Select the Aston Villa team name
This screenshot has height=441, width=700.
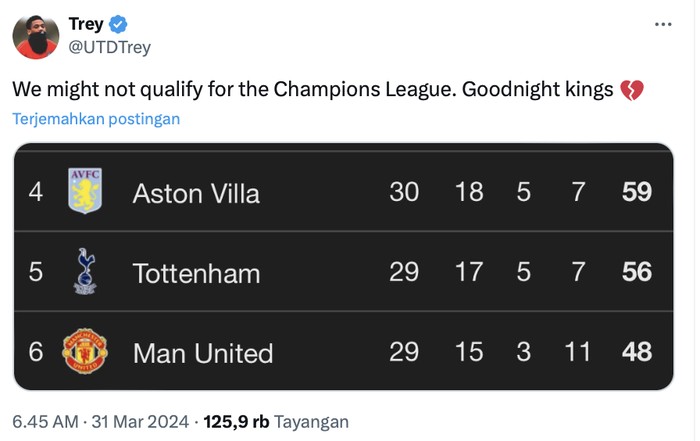pos(196,193)
